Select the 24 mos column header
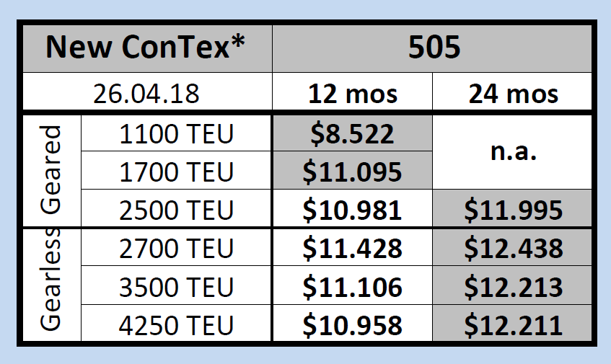611x364 pixels. (x=513, y=94)
